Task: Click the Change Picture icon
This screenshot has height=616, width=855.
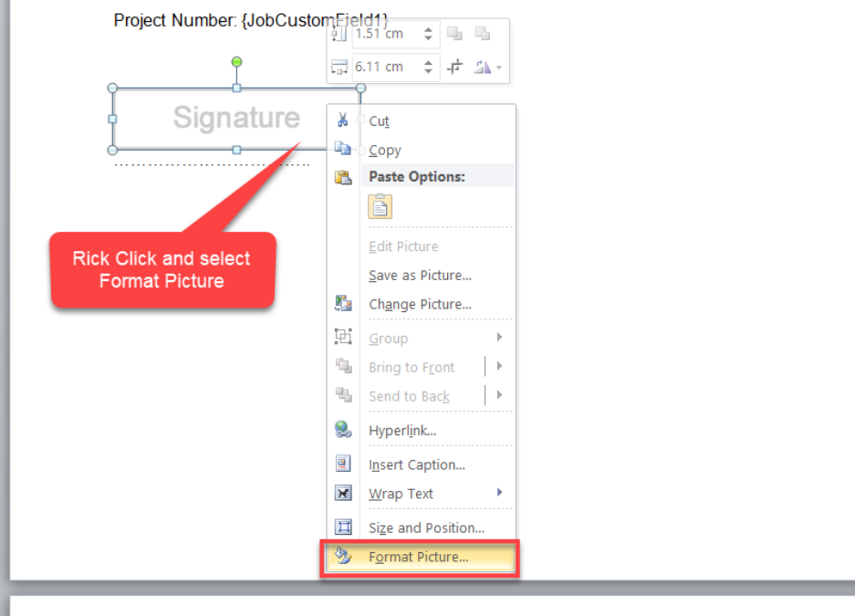Action: point(343,304)
